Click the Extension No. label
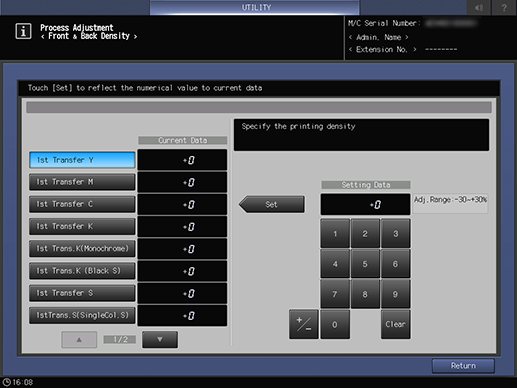Screen dimensions: 517x388 (x=382, y=50)
